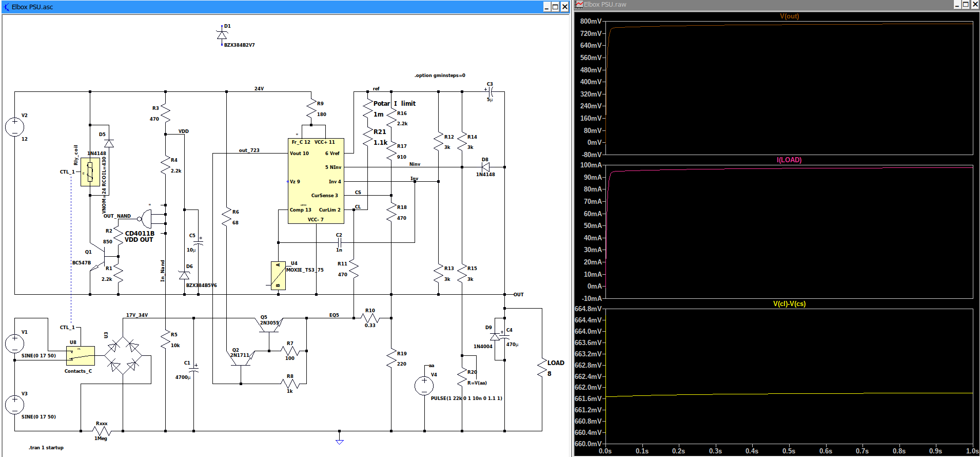
Task: Click the V4 pulse voltage source
Action: [x=424, y=386]
